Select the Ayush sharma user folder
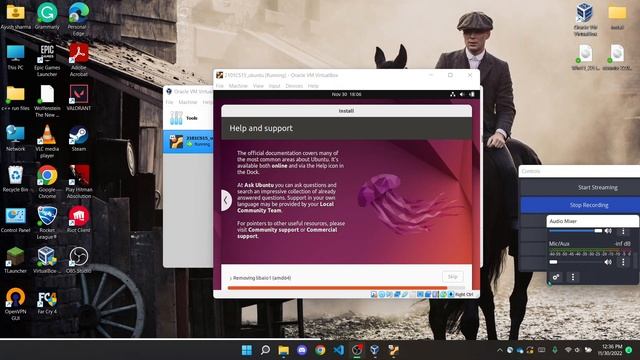 16,16
